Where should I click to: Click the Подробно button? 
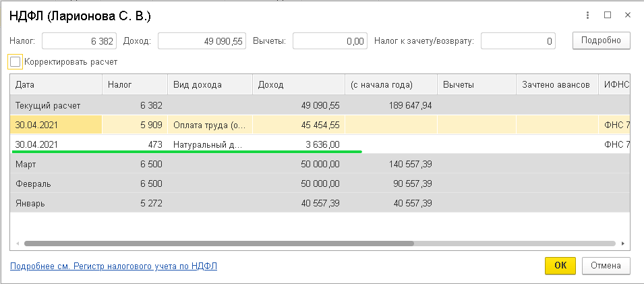point(601,40)
